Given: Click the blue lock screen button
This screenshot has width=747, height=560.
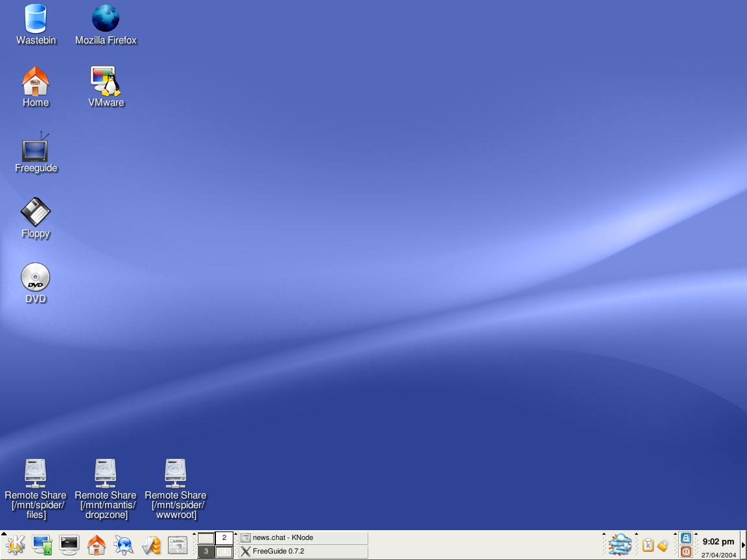Looking at the screenshot, I should [x=686, y=538].
